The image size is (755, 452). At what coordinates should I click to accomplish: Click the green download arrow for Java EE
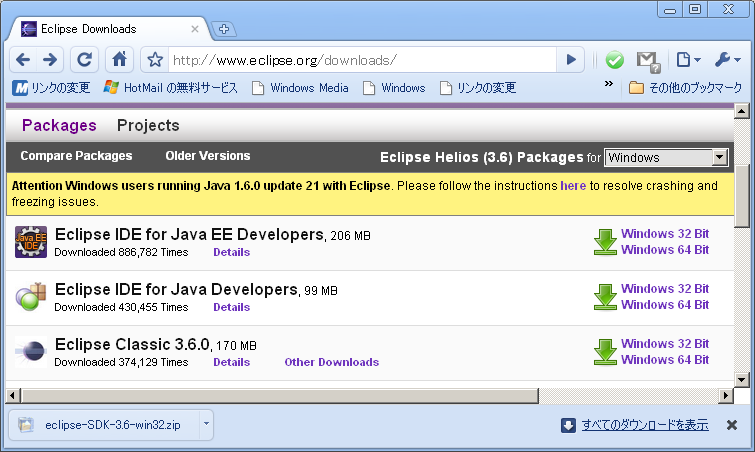pyautogui.click(x=605, y=242)
